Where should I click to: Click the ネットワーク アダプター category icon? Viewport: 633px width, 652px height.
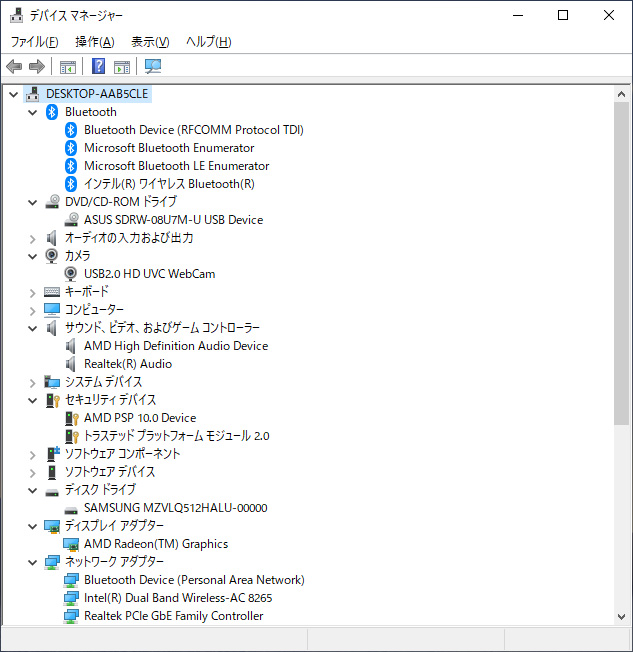click(52, 562)
